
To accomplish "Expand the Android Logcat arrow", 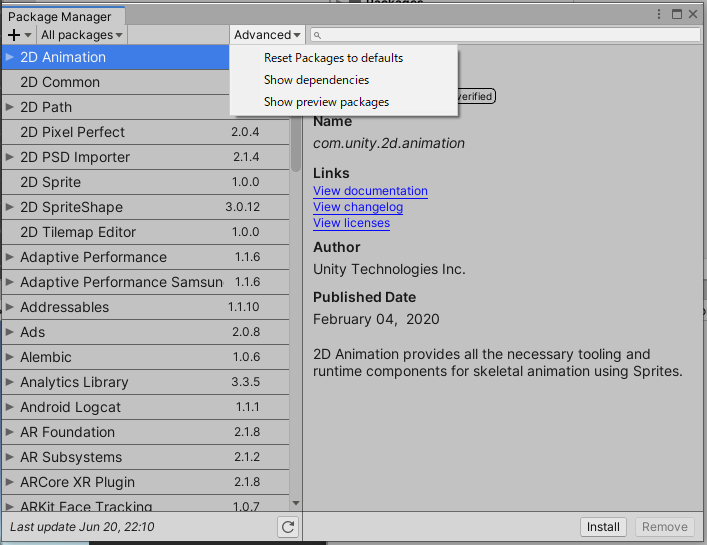I will coord(9,407).
